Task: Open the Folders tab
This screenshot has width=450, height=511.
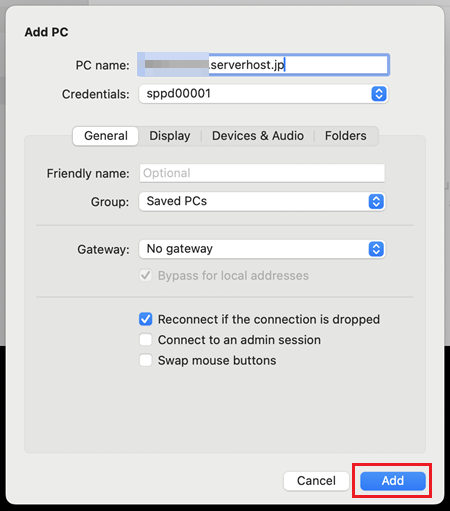Action: click(x=346, y=136)
